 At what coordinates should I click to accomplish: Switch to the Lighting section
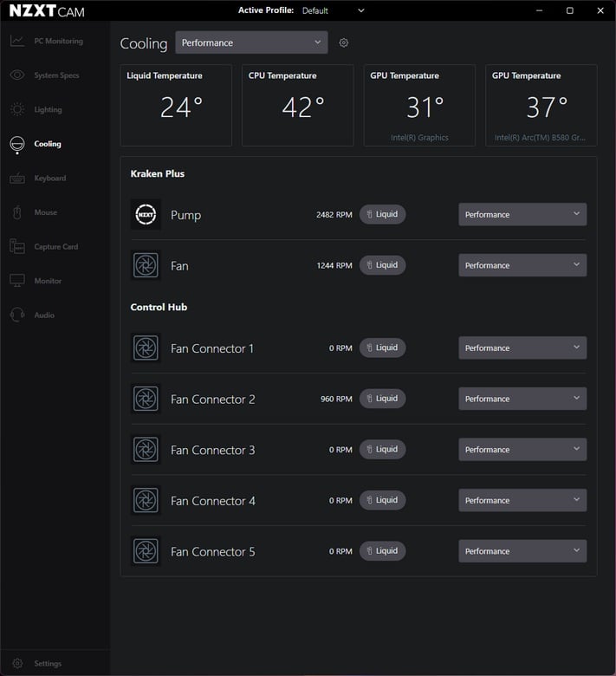pyautogui.click(x=55, y=109)
